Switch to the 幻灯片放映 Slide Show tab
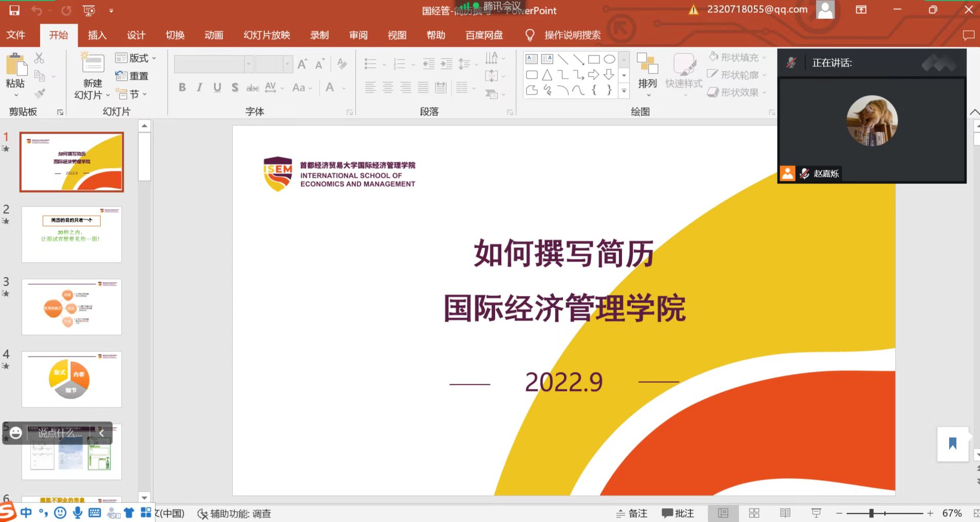 point(266,35)
